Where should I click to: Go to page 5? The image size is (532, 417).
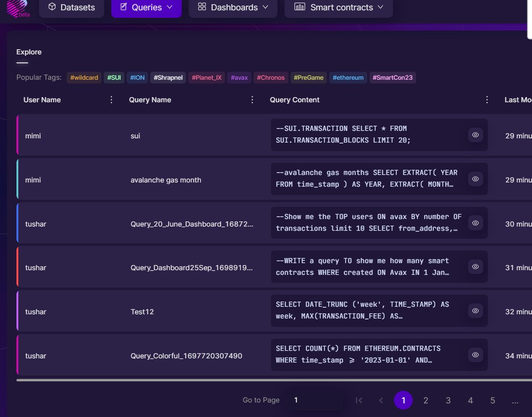point(493,401)
